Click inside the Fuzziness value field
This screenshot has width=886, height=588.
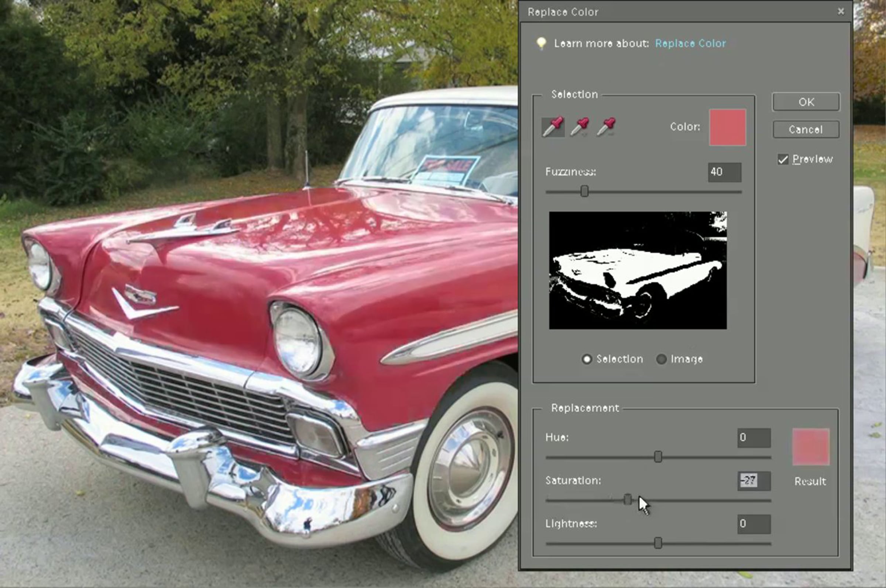724,172
